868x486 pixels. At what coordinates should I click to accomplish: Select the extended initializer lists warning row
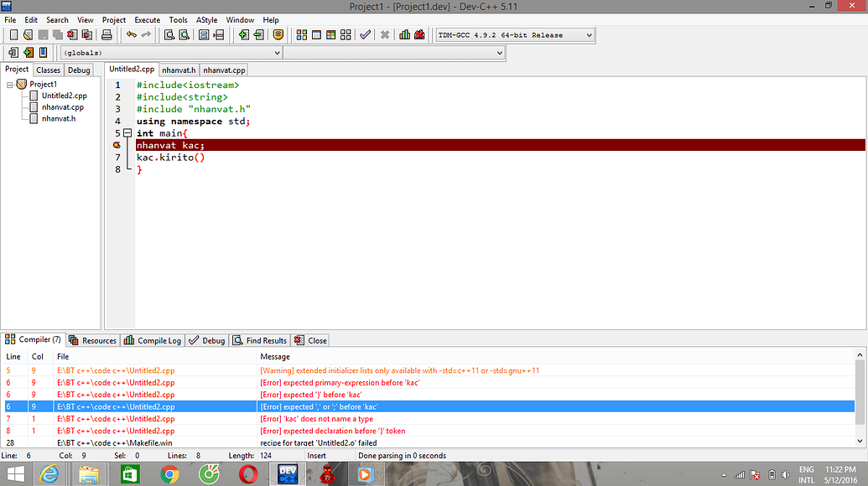429,370
